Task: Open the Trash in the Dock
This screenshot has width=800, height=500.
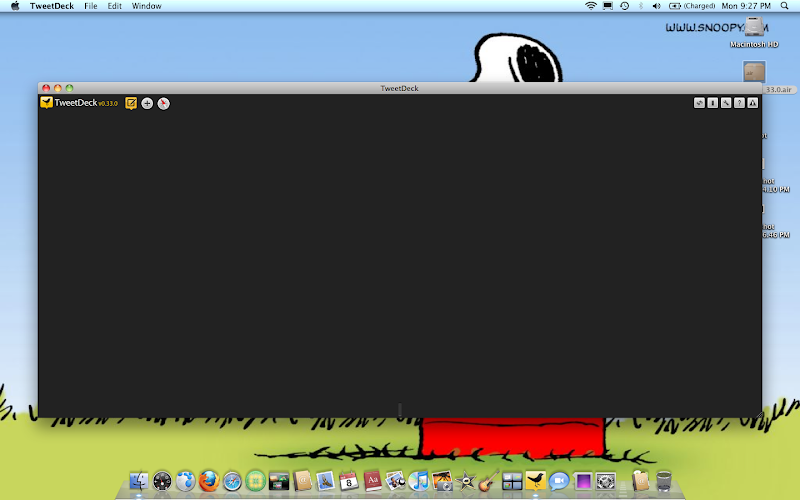Action: pyautogui.click(x=663, y=481)
